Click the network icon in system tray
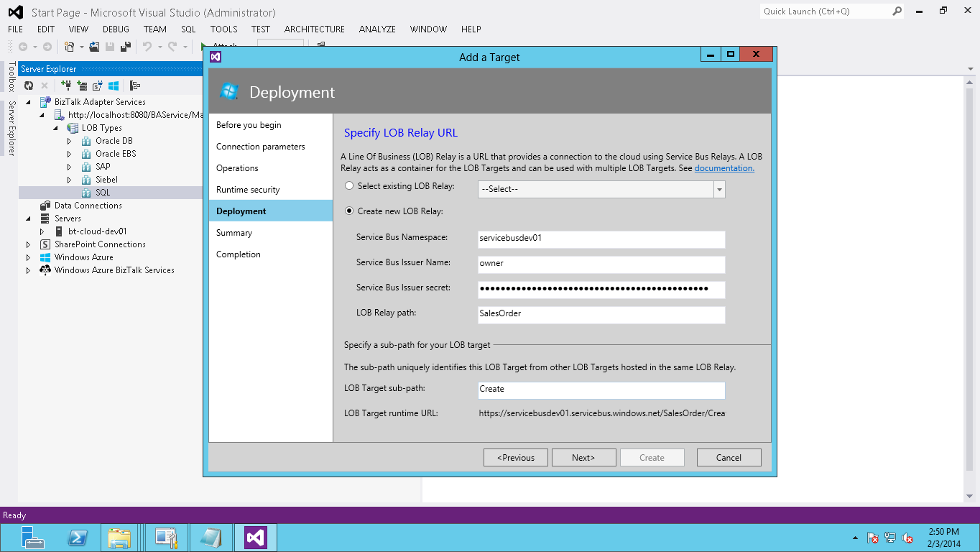980x552 pixels. [x=890, y=538]
